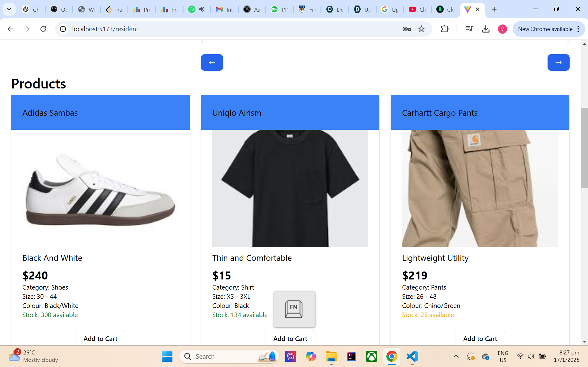Open Visual Studio Code from taskbar

(x=412, y=356)
